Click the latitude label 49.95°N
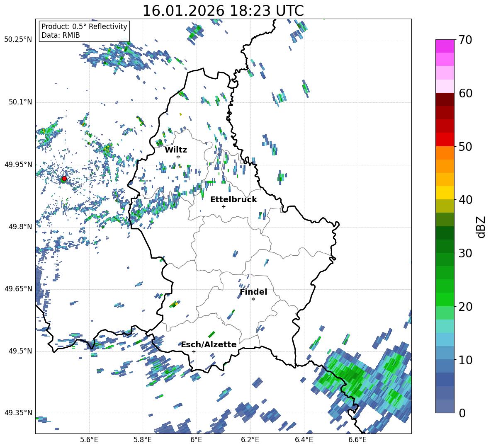Screen dimensions: 491x448 [18, 164]
